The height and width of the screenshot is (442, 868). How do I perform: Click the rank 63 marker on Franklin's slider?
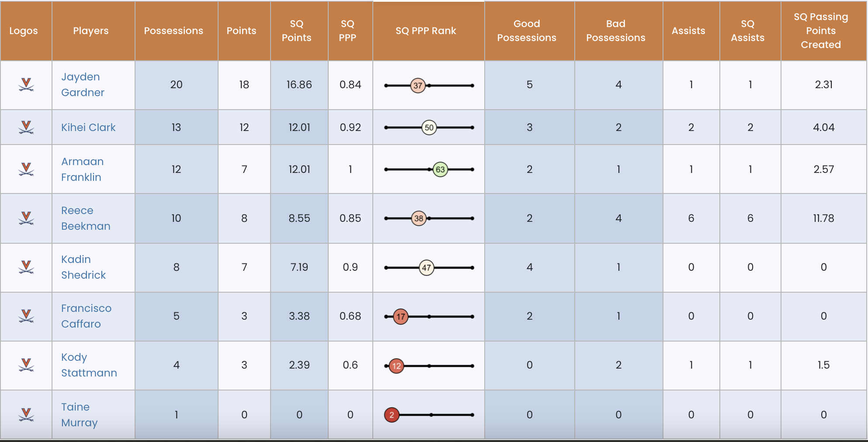pos(440,169)
